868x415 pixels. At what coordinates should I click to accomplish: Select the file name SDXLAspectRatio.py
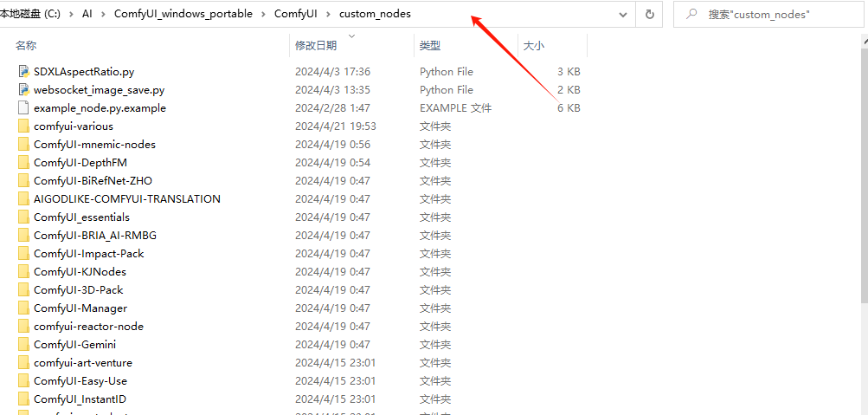pyautogui.click(x=84, y=71)
